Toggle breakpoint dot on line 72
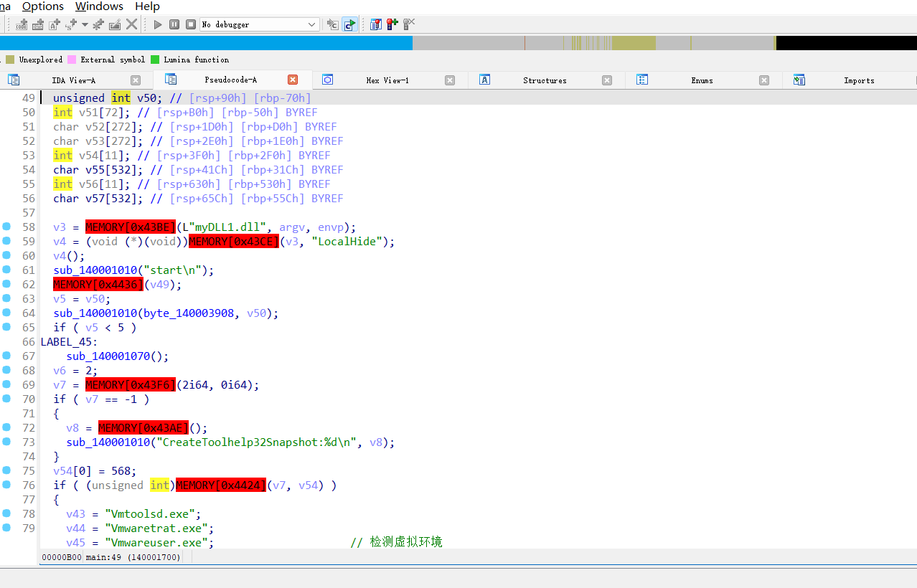Image resolution: width=917 pixels, height=588 pixels. (x=6, y=427)
